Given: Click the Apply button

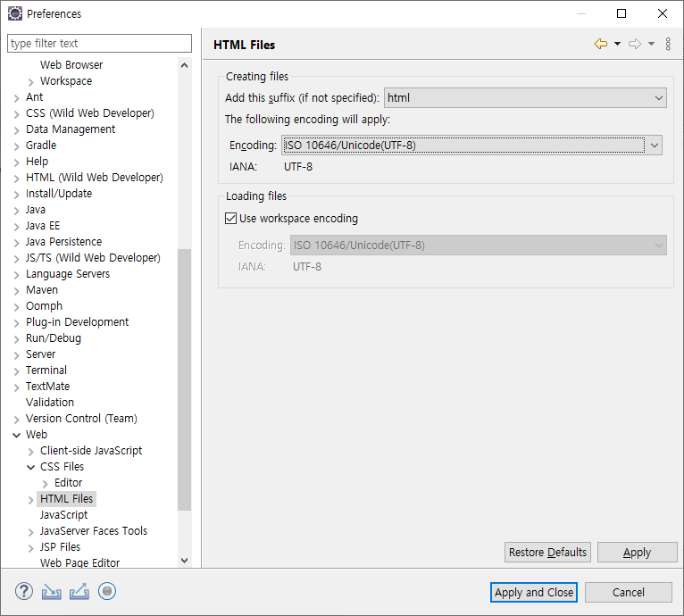Looking at the screenshot, I should tap(637, 553).
